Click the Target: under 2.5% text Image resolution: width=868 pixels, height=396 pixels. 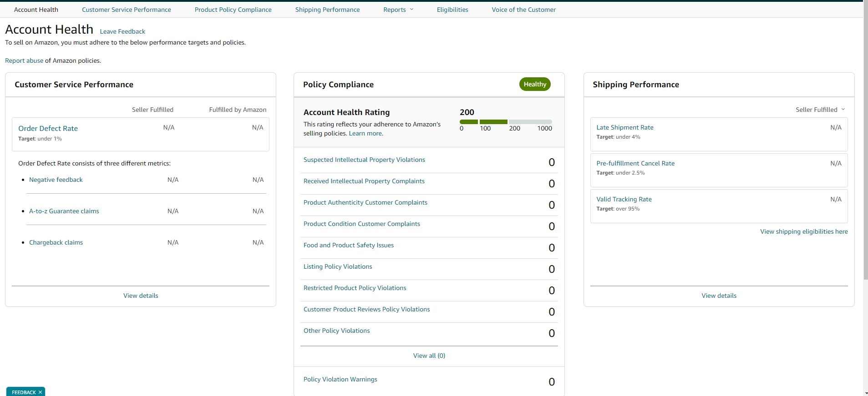tap(620, 173)
